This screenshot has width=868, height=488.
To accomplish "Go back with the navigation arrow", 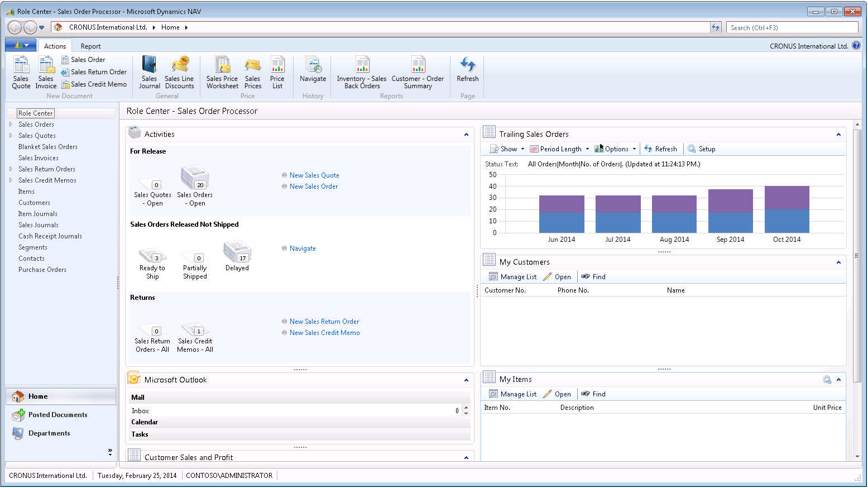I will [x=15, y=27].
